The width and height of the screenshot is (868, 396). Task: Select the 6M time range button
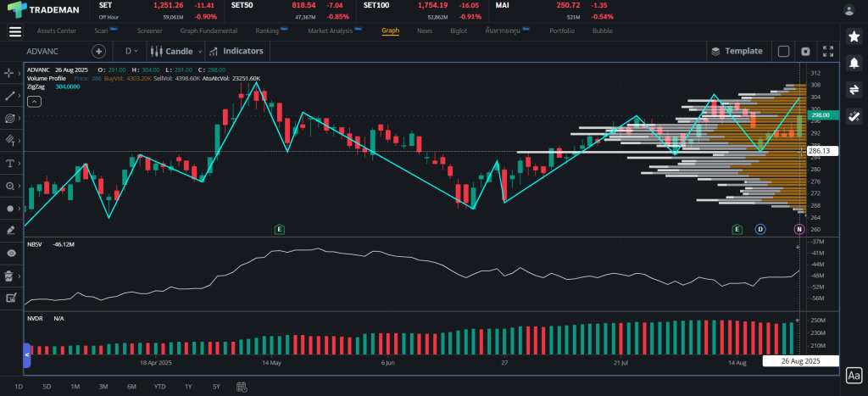[131, 387]
